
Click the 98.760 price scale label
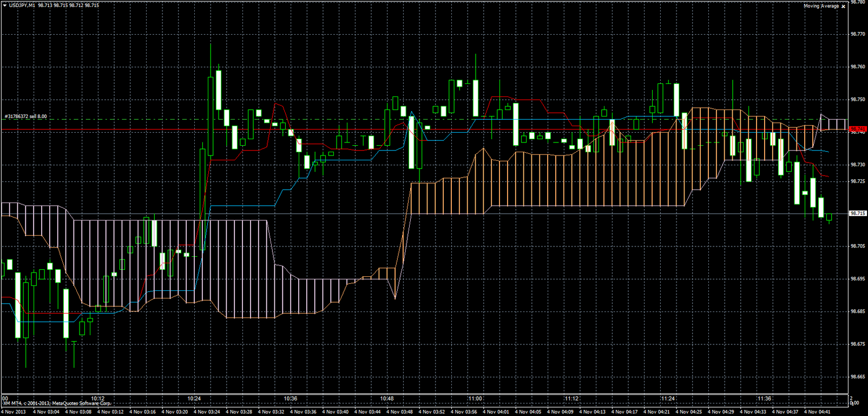857,67
